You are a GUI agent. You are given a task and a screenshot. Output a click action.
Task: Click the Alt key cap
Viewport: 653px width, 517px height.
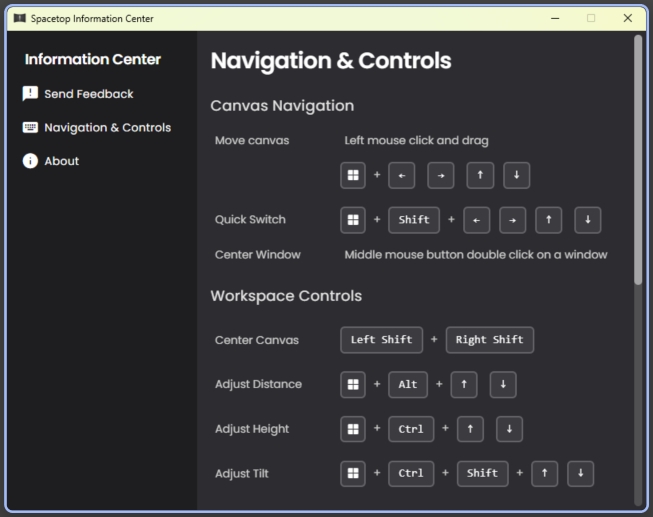point(408,385)
